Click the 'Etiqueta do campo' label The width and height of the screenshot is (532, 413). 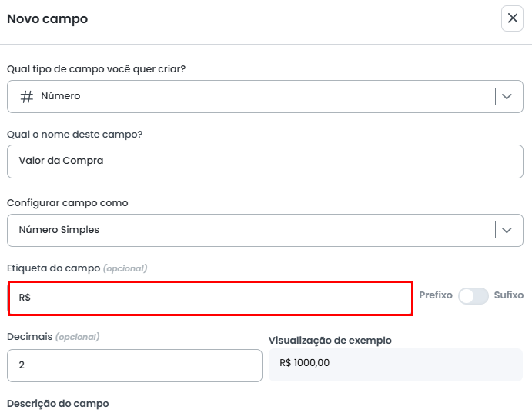[x=53, y=268]
